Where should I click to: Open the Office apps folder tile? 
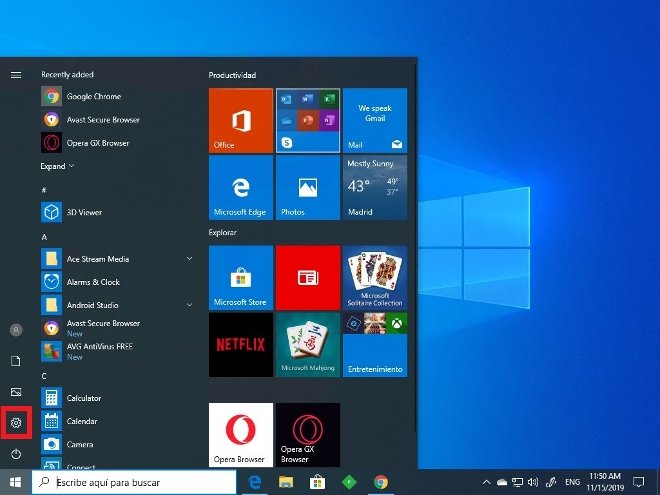(x=308, y=120)
